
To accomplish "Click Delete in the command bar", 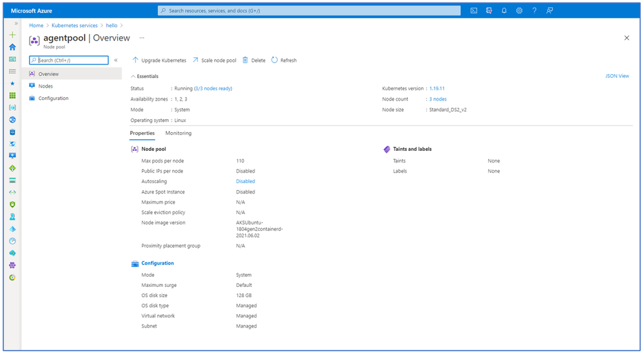I will 254,61.
